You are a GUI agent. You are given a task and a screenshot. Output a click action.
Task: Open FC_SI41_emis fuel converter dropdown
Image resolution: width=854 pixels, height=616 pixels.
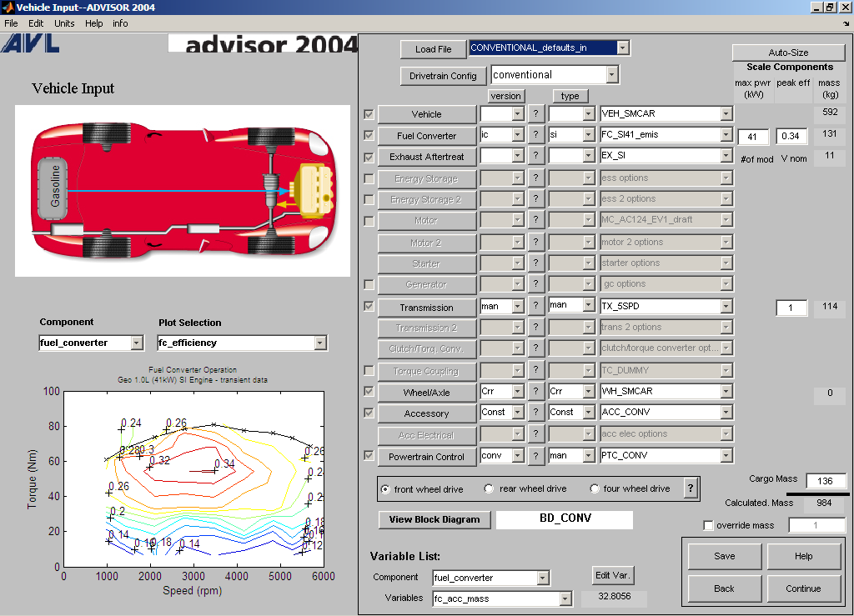tap(726, 134)
